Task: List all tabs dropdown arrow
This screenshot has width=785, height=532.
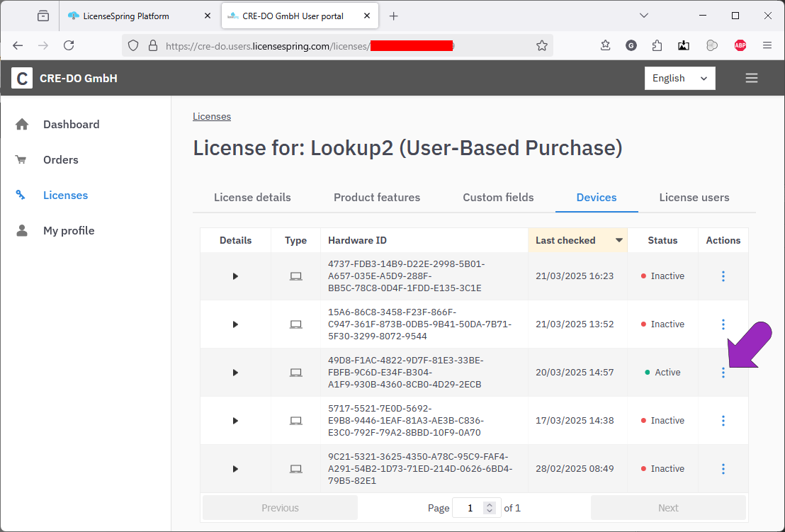Action: click(x=644, y=16)
